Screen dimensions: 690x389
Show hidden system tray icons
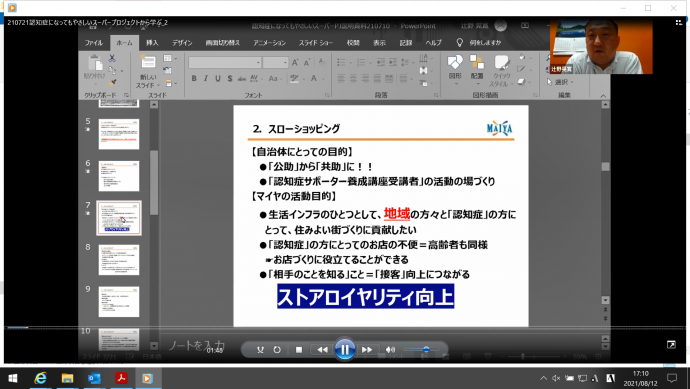(x=543, y=378)
